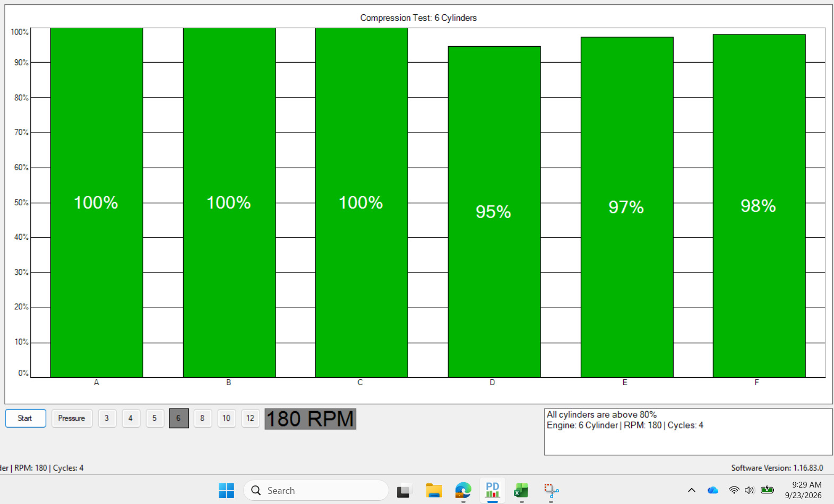Click the Start button to begin the test
The image size is (834, 504).
(x=25, y=418)
